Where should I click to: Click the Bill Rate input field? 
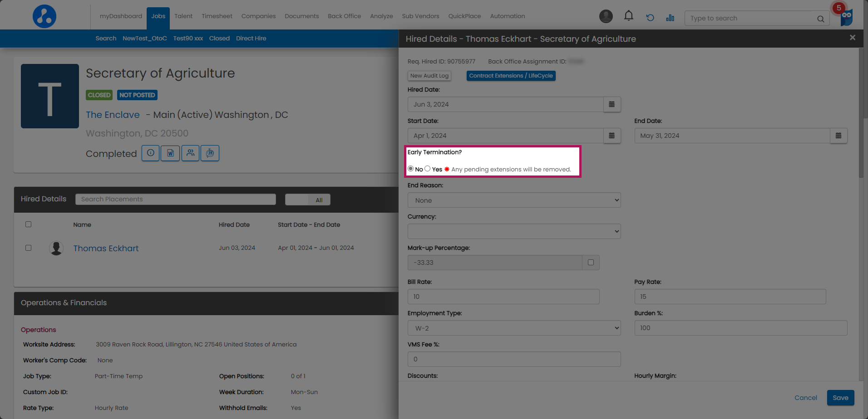tap(503, 297)
